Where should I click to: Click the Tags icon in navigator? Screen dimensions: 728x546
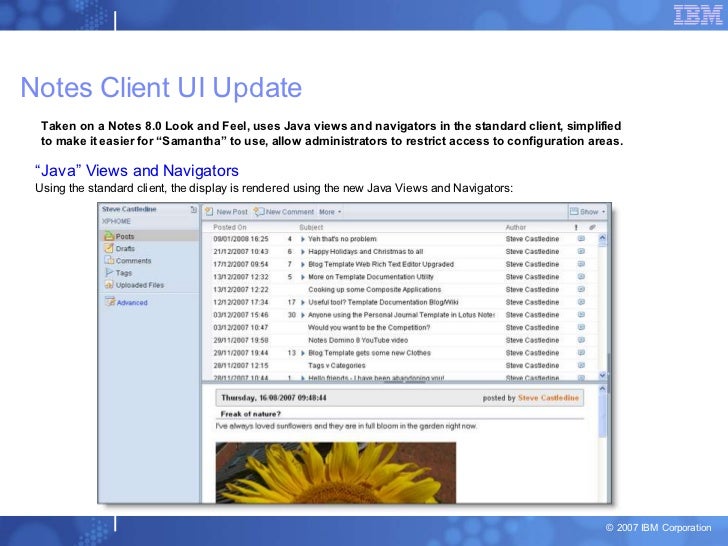coord(109,272)
